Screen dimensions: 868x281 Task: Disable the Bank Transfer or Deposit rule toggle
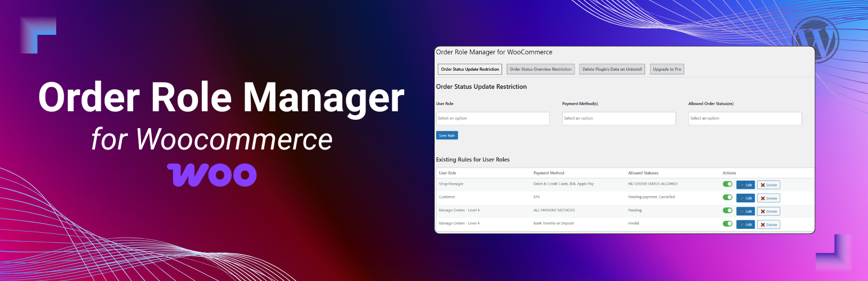pos(727,224)
